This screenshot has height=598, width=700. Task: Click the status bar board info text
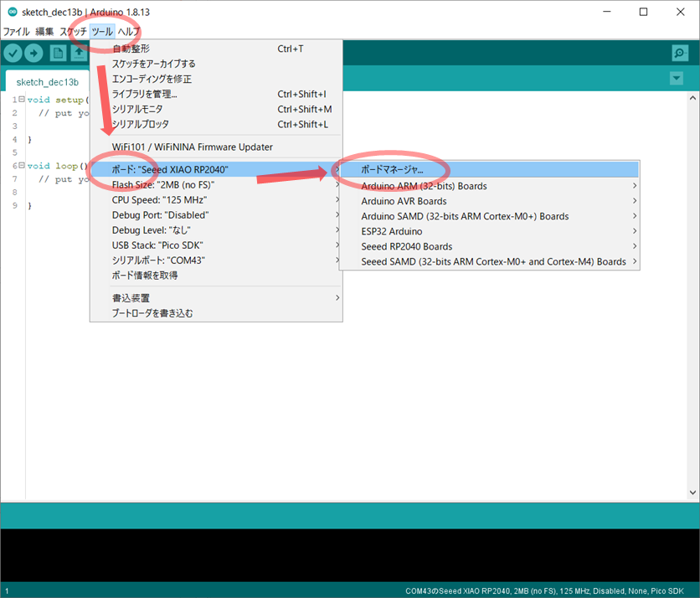544,590
